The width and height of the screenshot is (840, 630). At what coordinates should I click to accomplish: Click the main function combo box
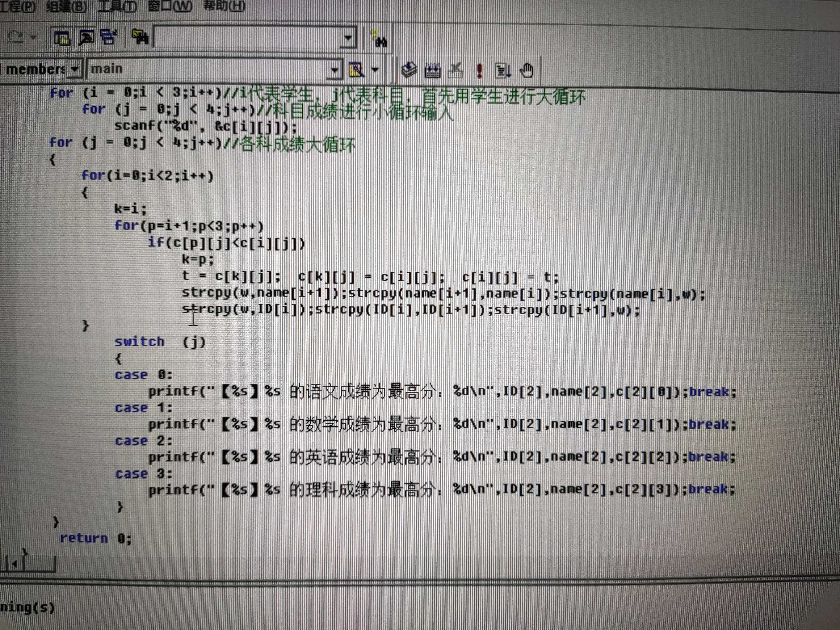[x=207, y=69]
